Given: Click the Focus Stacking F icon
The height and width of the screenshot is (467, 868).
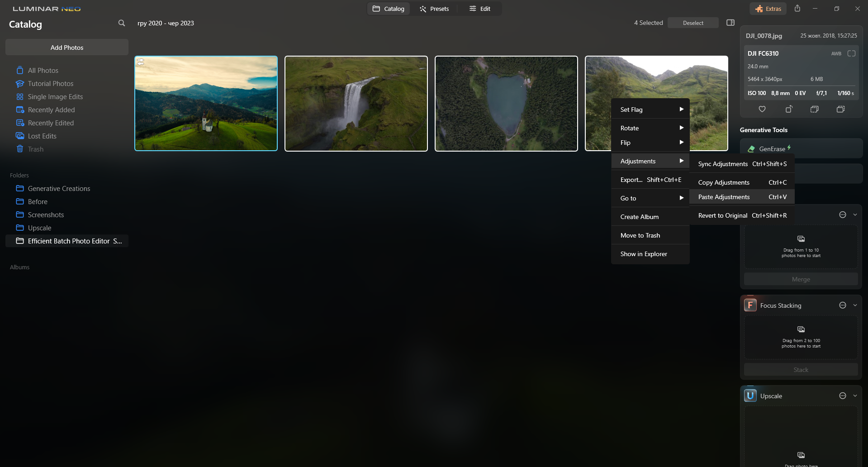Looking at the screenshot, I should pos(750,305).
